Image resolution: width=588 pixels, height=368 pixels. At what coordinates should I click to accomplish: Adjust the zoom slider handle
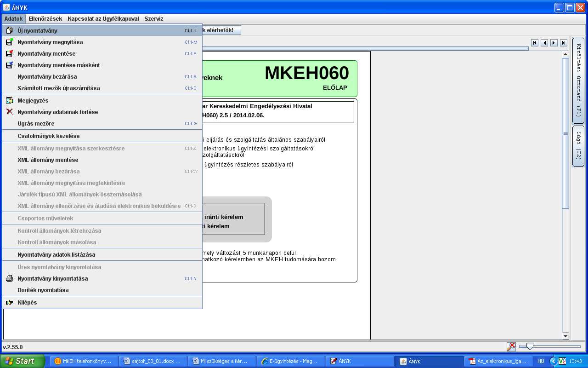click(x=530, y=346)
